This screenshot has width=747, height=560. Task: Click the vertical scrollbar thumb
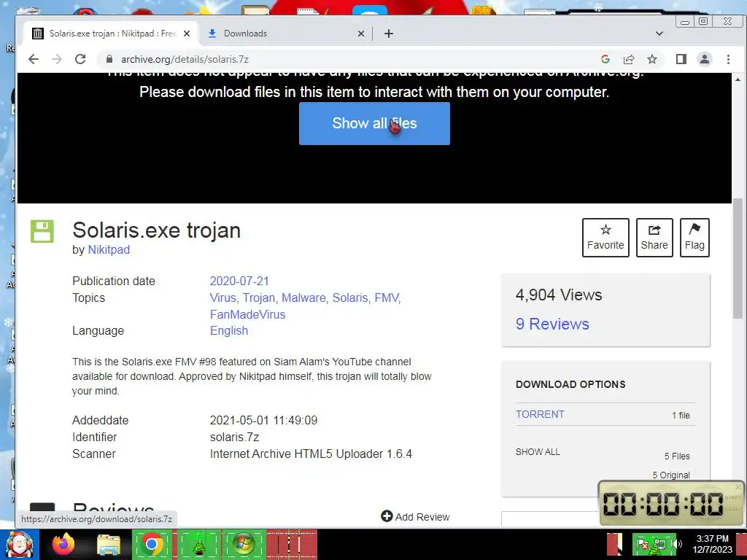pos(738,259)
